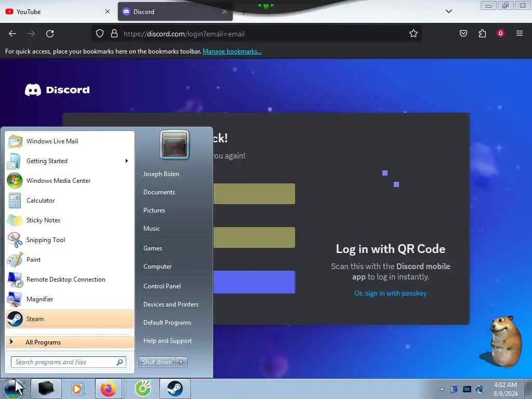
Task: View site security padlock info
Action: [114, 34]
